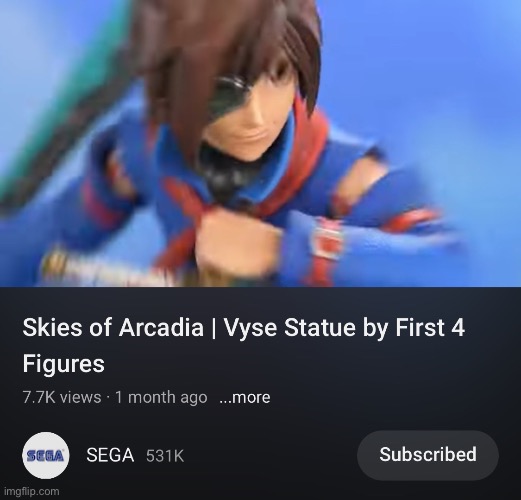Click the 1 month ago upload date
Image resolution: width=521 pixels, height=500 pixels.
pos(161,397)
